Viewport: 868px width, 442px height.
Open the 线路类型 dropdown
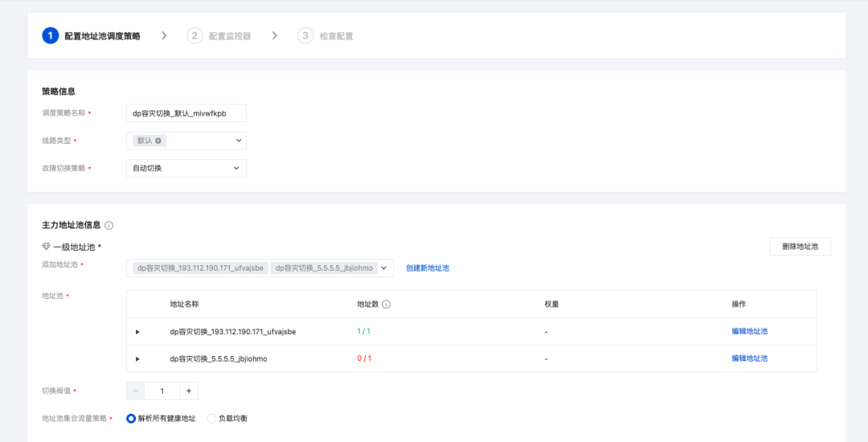tap(186, 141)
